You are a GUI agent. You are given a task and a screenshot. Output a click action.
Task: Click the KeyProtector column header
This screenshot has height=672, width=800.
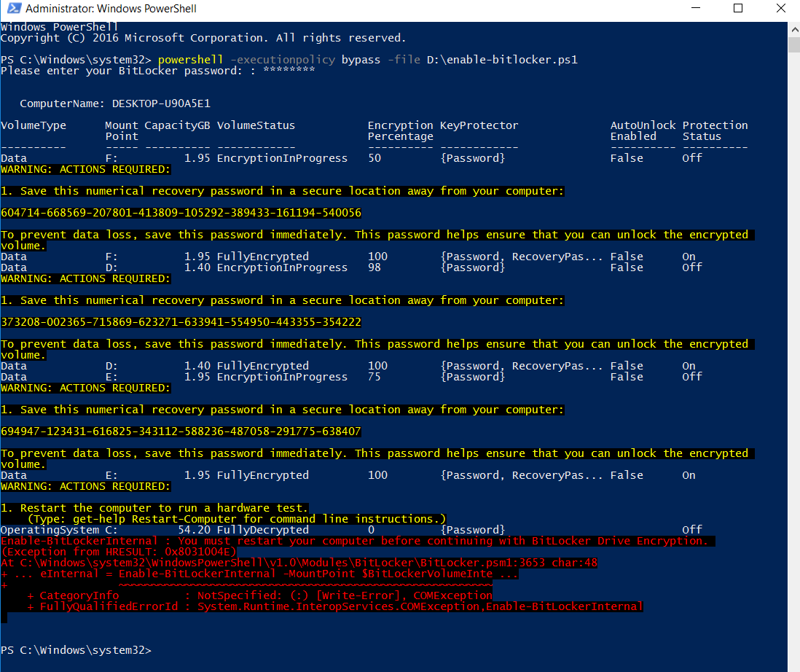click(479, 125)
